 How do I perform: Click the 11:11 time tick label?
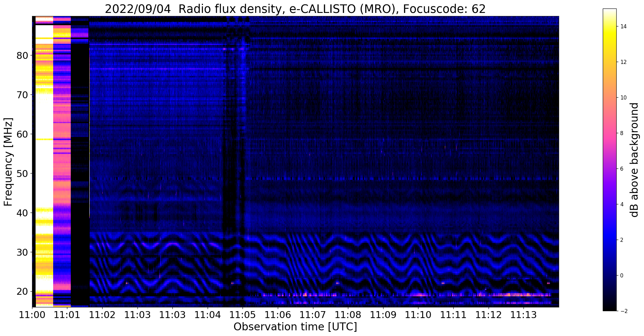pyautogui.click(x=453, y=315)
